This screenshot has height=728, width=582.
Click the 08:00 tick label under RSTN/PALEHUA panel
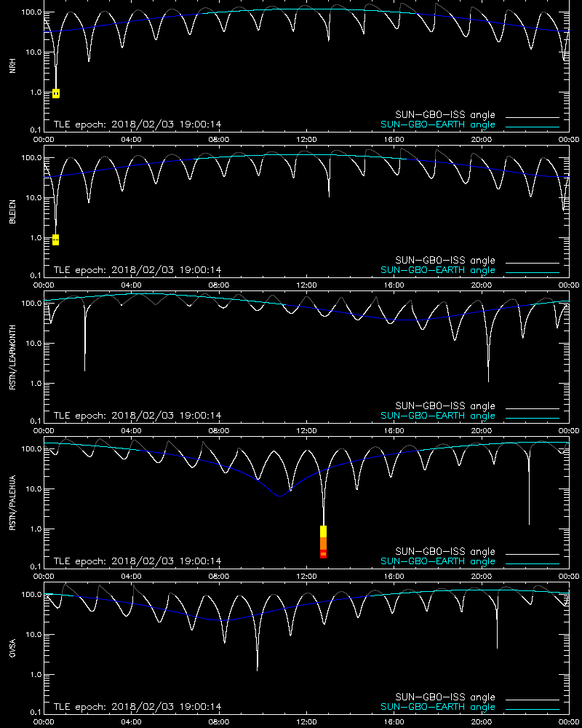218,576
